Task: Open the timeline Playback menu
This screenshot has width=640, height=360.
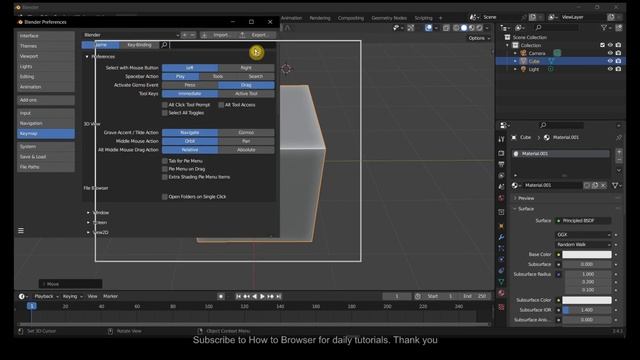Action: tap(46, 296)
